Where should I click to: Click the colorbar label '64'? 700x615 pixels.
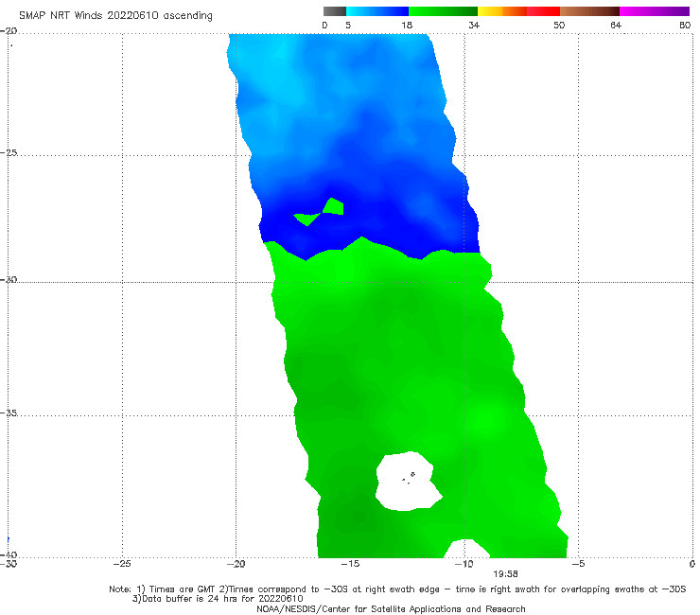616,26
